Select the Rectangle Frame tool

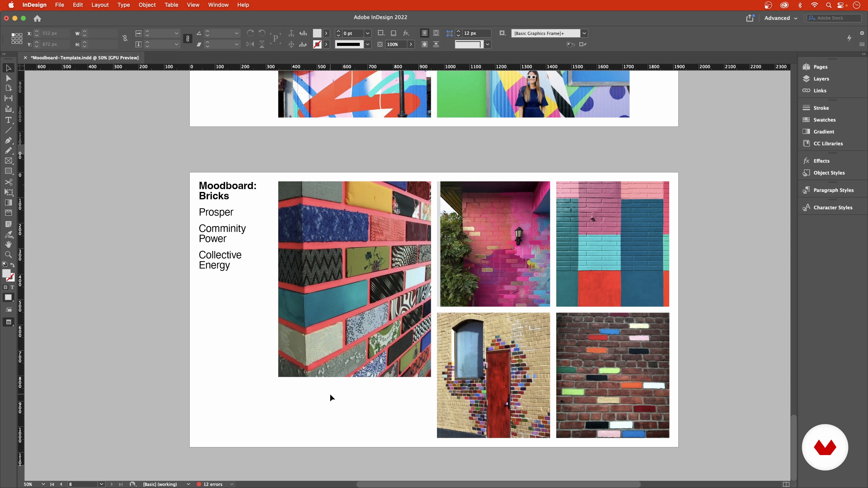8,161
